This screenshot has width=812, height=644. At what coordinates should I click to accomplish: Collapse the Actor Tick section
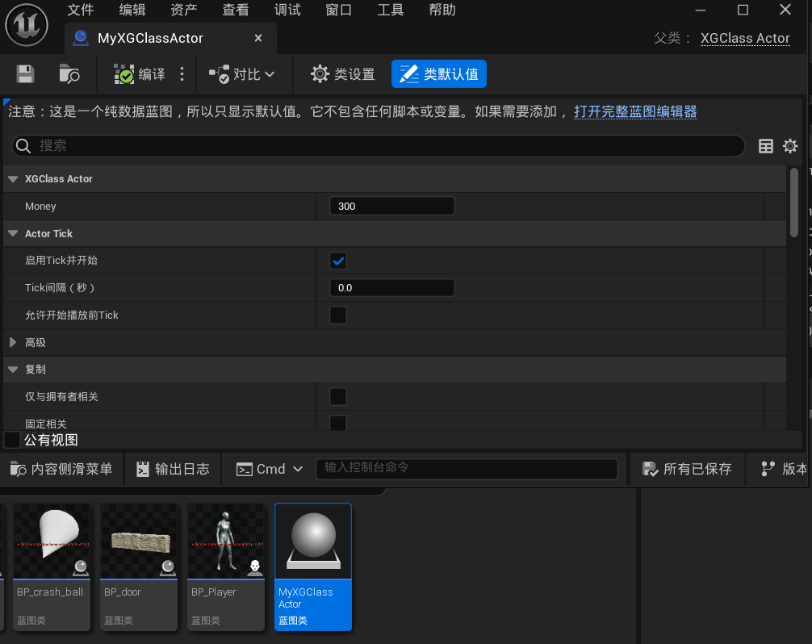click(x=12, y=233)
